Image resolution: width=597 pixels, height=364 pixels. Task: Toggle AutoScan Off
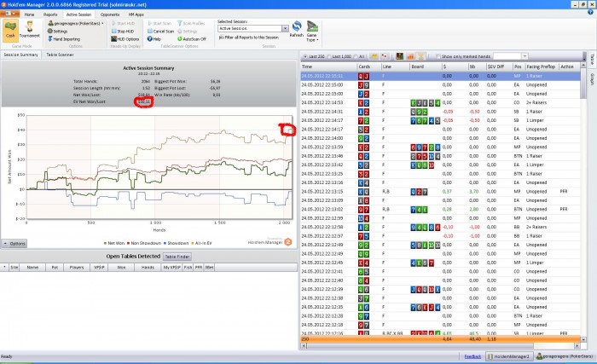pyautogui.click(x=192, y=39)
